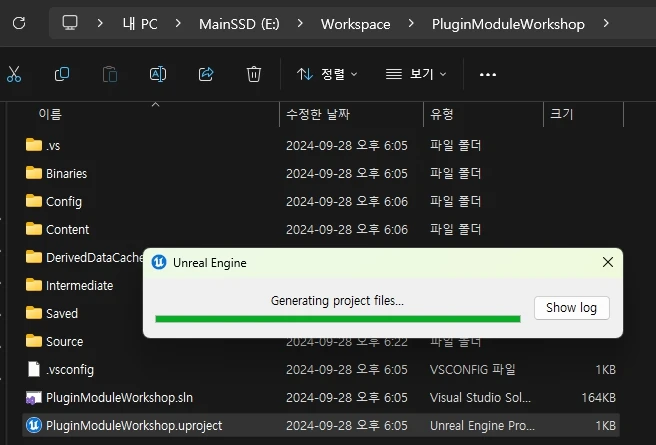Click Show log button

click(x=571, y=308)
